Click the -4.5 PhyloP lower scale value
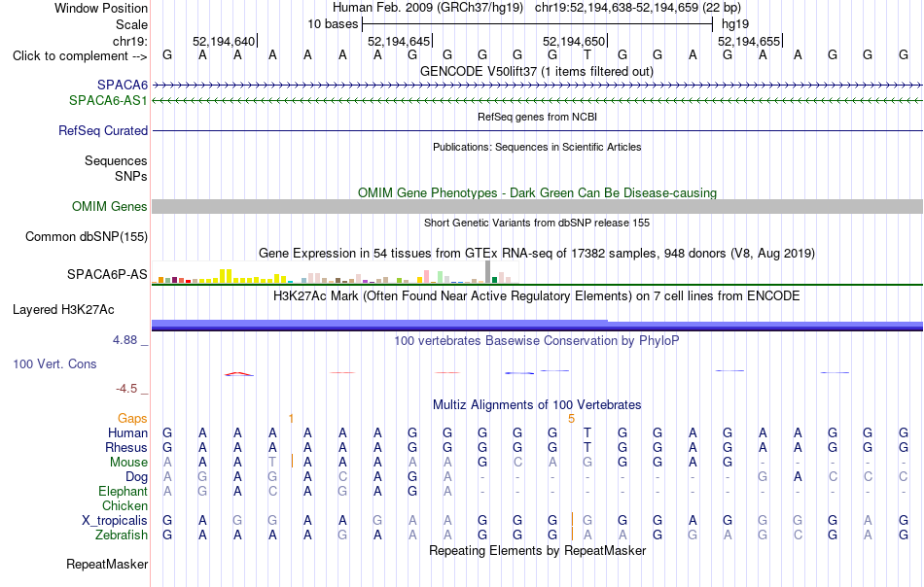This screenshot has width=924, height=587. [x=126, y=389]
